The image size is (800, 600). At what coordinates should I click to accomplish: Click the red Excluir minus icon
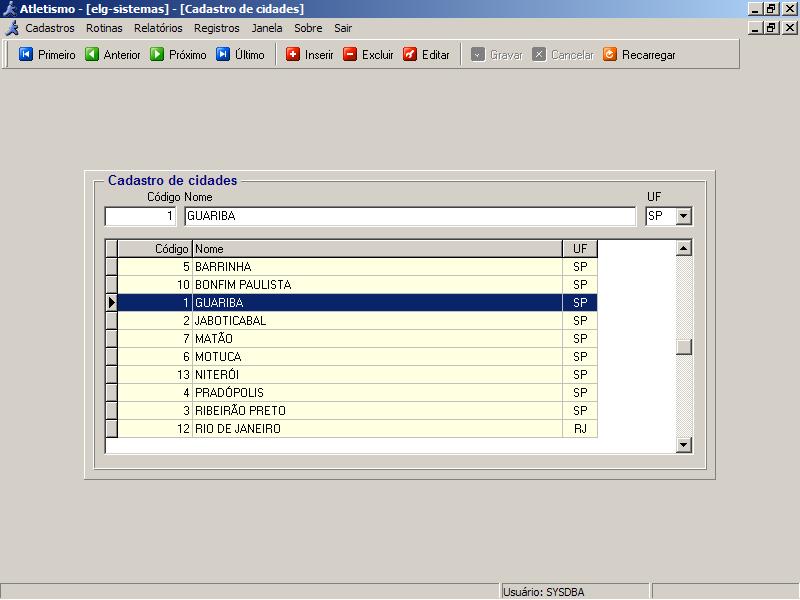click(350, 54)
